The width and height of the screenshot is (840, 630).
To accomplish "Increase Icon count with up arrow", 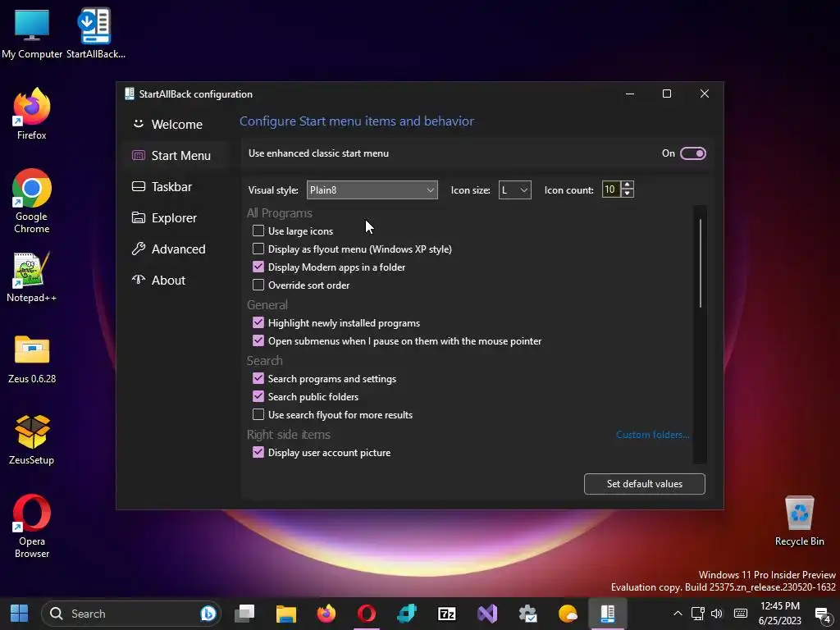I will (x=628, y=185).
